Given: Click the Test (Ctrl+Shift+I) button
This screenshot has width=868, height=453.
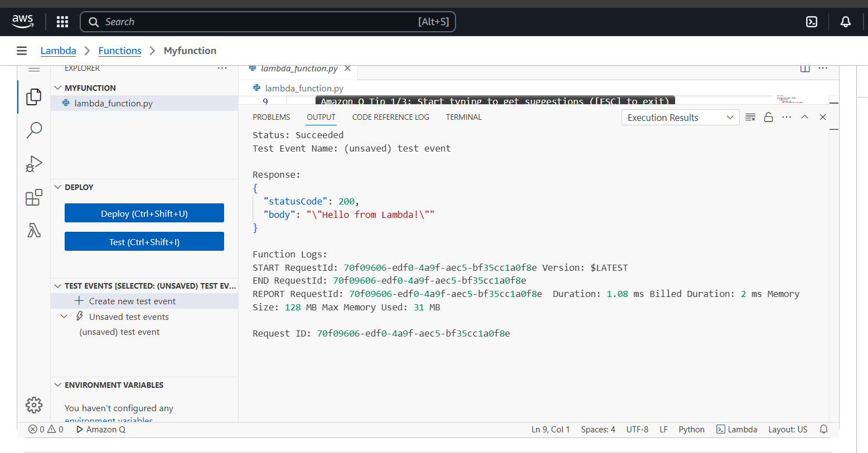Looking at the screenshot, I should pyautogui.click(x=144, y=242).
